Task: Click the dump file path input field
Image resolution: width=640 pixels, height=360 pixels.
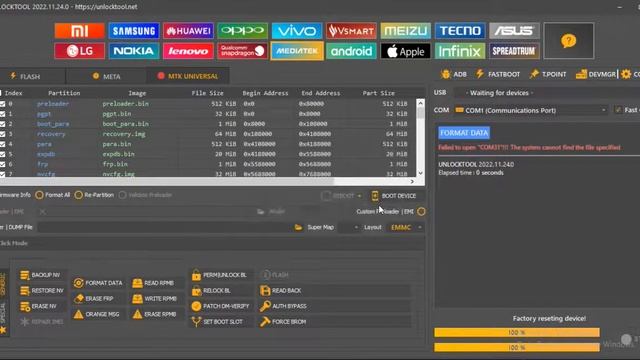Action: [x=165, y=227]
